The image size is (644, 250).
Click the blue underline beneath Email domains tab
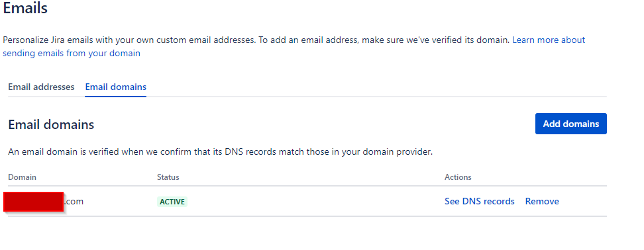click(x=115, y=97)
